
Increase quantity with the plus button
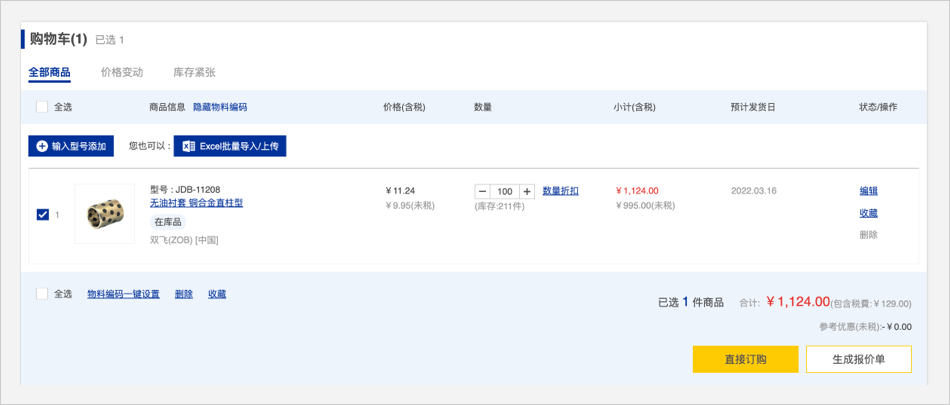pyautogui.click(x=526, y=191)
